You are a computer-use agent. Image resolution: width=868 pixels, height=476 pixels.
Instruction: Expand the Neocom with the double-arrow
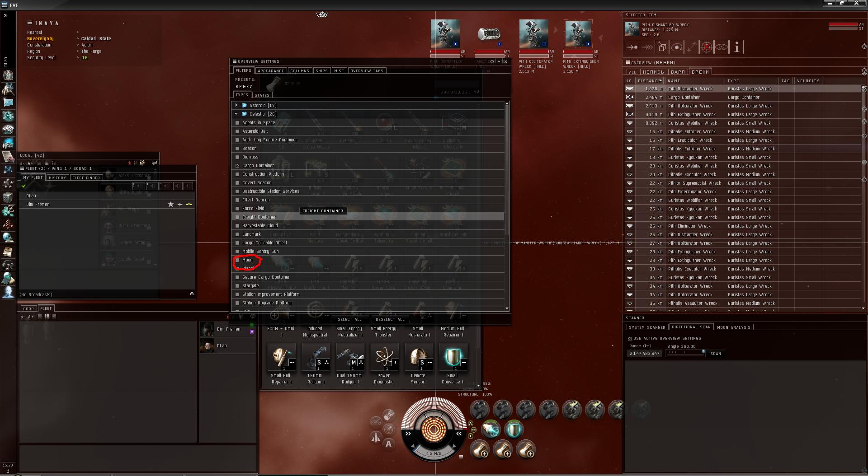6,16
